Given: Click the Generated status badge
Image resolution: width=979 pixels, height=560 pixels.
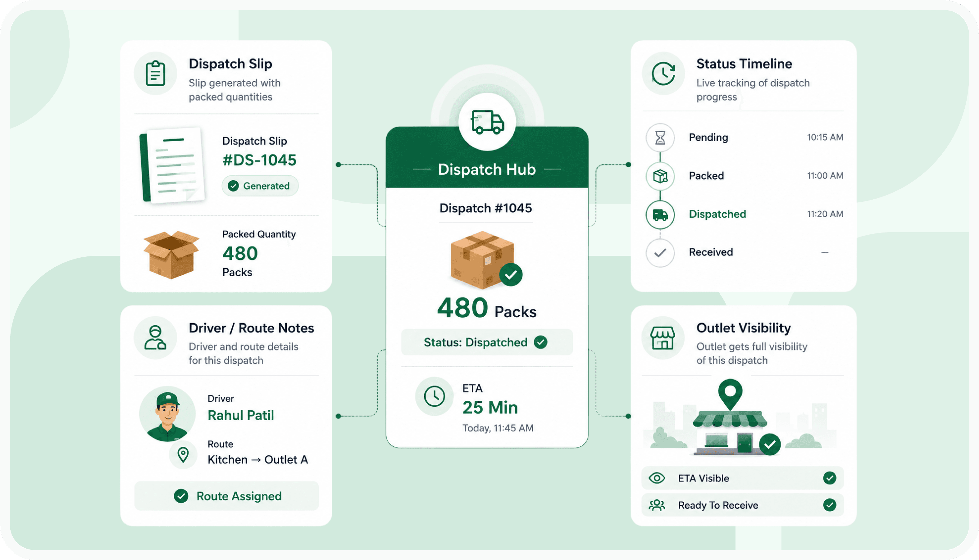Looking at the screenshot, I should pyautogui.click(x=260, y=186).
